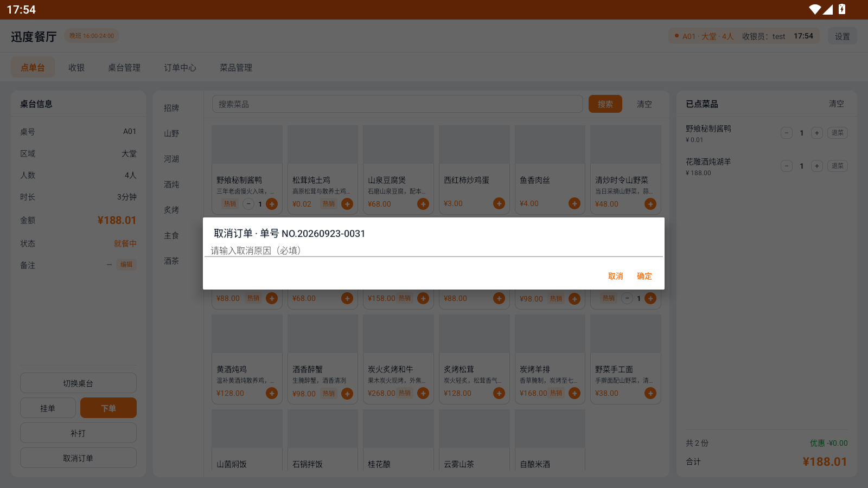Viewport: 868px width, 488px height.
Task: Confirm the order cancellation with 确定
Action: click(x=644, y=276)
